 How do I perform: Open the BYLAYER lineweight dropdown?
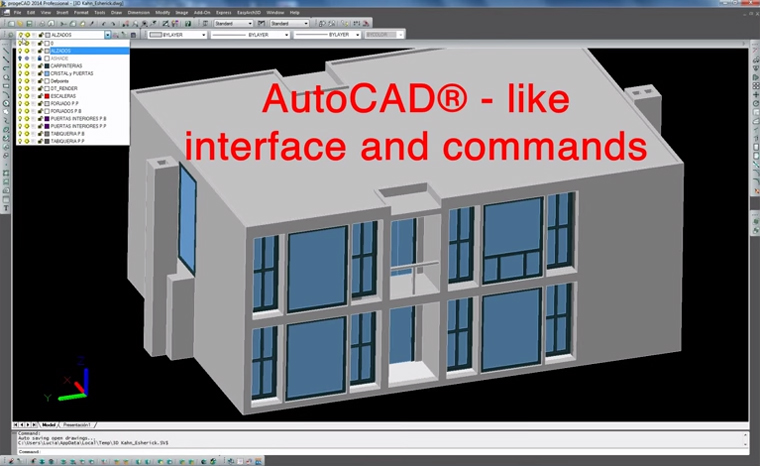click(358, 35)
